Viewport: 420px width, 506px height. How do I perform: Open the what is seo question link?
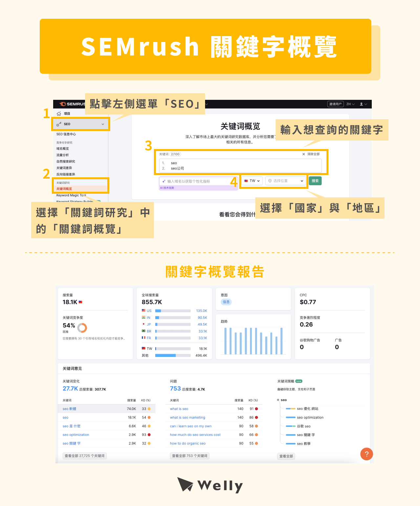[179, 409]
